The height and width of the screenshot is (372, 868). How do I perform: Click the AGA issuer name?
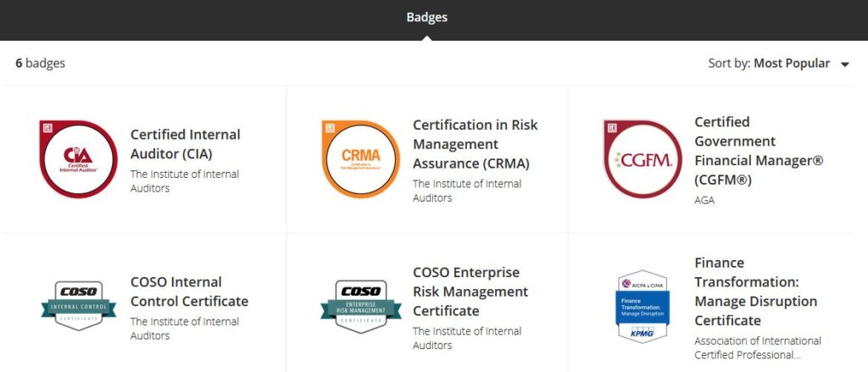pos(704,201)
